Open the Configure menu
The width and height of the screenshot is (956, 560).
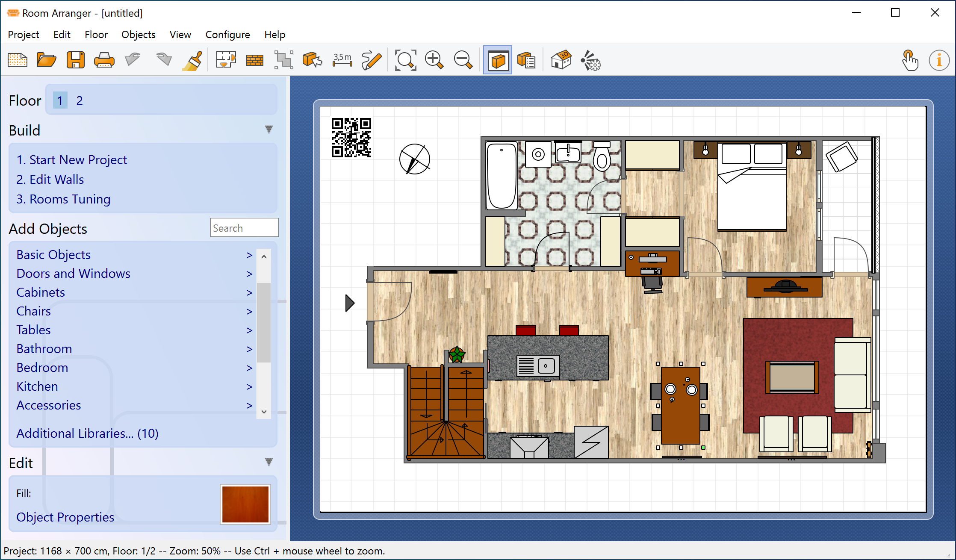pyautogui.click(x=227, y=34)
